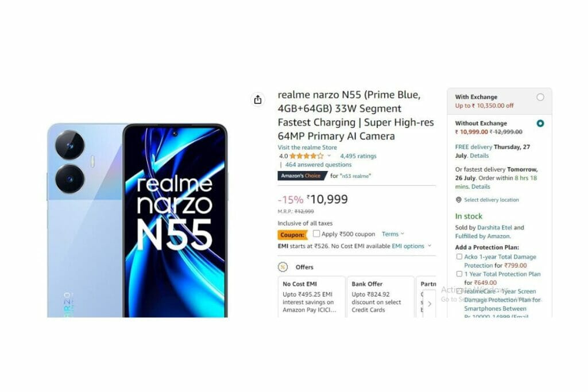The height and width of the screenshot is (392, 588).
Task: Expand the rating dropdown arrow next to stars
Action: pos(329,156)
